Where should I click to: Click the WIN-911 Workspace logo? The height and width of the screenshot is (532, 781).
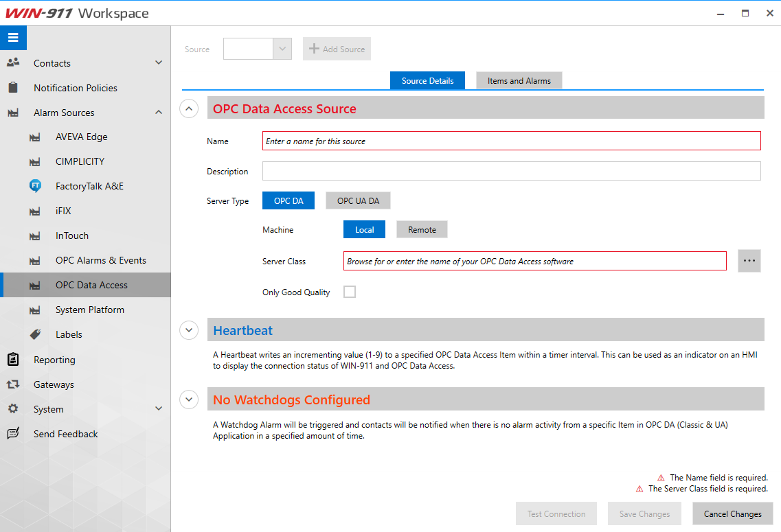click(77, 13)
